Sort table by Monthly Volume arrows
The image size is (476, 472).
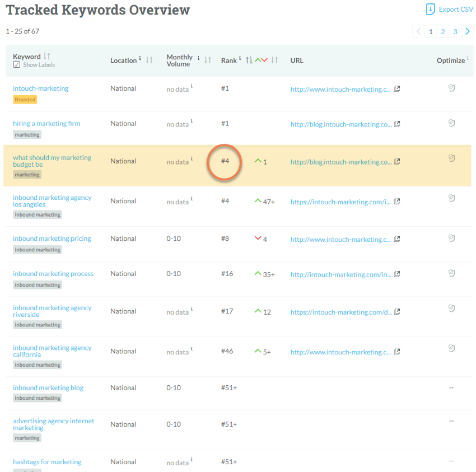point(208,60)
